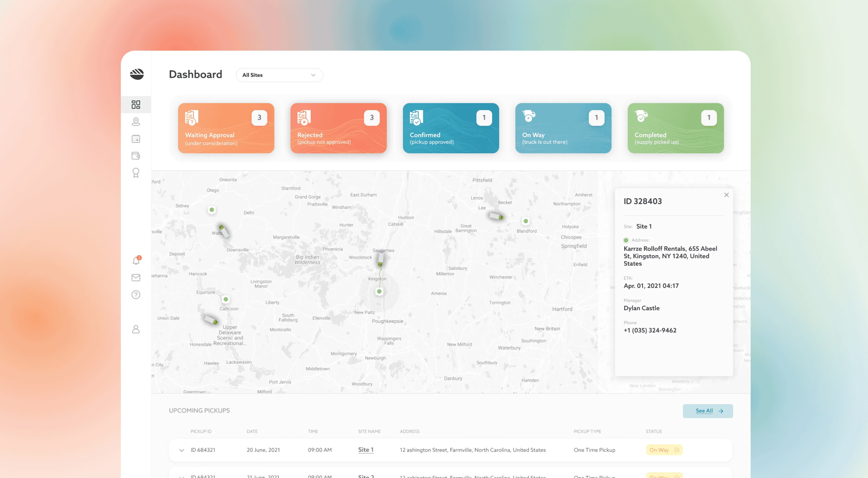This screenshot has height=478, width=868.
Task: Close the ID 328403 details panel
Action: (x=726, y=195)
